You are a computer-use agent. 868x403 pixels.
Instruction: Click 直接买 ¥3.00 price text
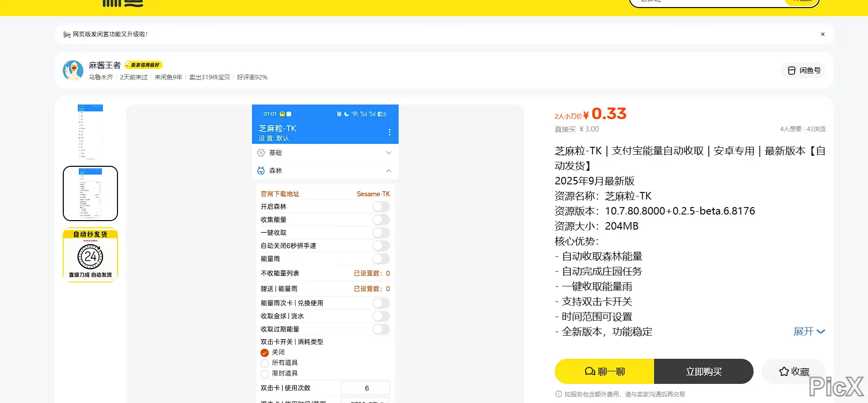coord(576,129)
